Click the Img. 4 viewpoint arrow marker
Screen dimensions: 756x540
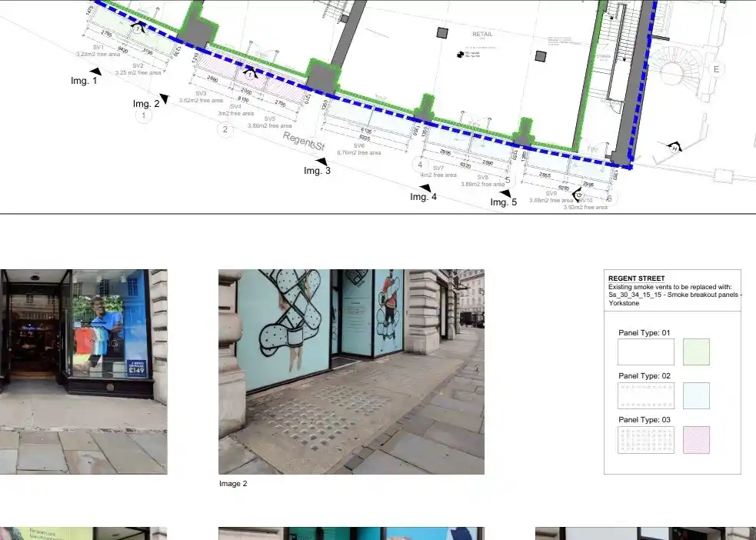tap(425, 187)
